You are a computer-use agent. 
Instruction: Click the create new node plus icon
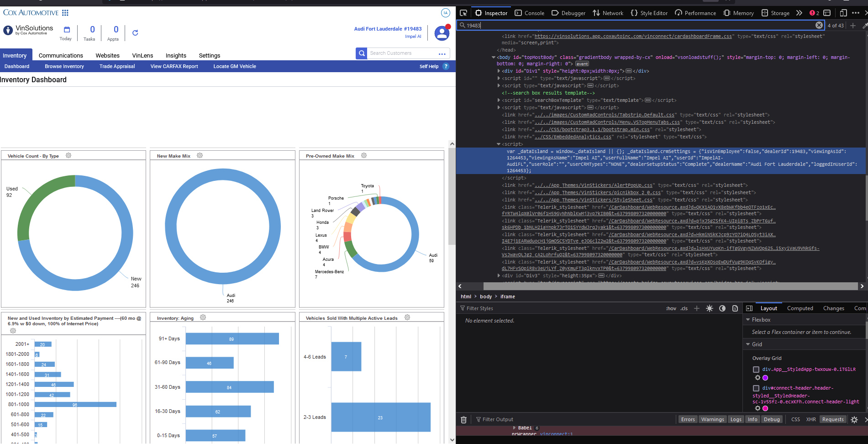click(853, 26)
